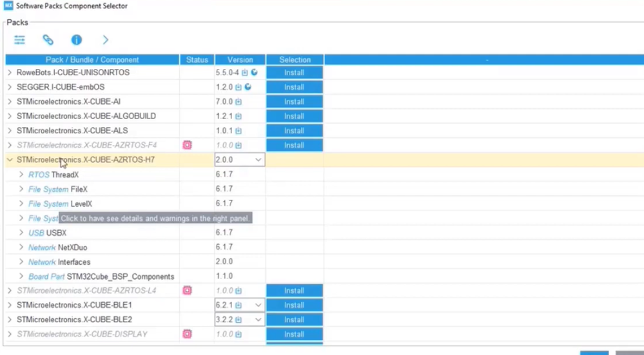Install the X-CUBE-AI pack

click(x=294, y=102)
